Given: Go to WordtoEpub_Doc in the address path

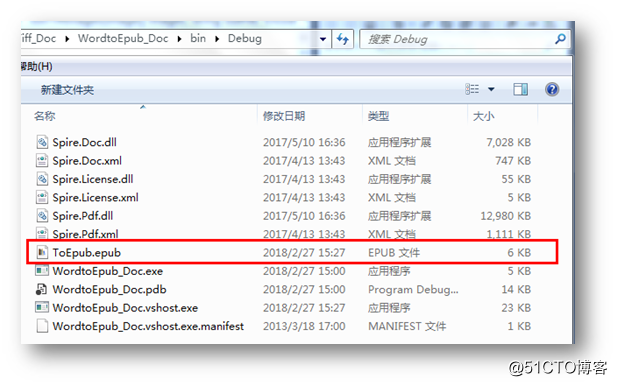Looking at the screenshot, I should pos(123,39).
